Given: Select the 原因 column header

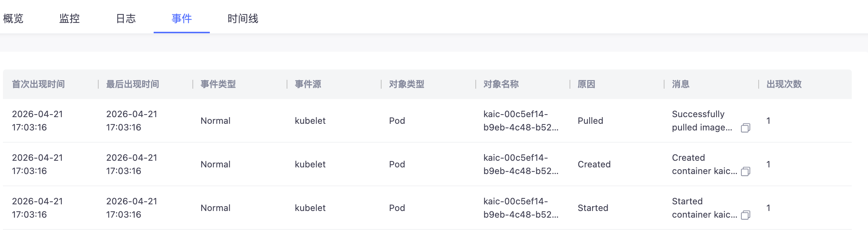Looking at the screenshot, I should click(x=587, y=84).
